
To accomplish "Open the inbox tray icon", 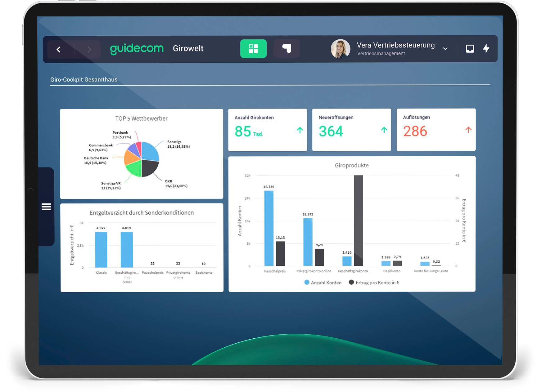I will click(x=470, y=49).
